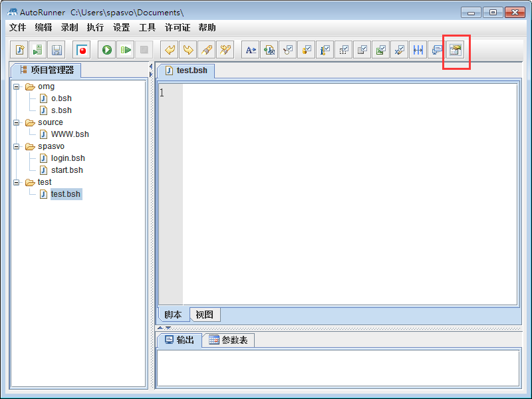Select the spasvo folder label

51,146
